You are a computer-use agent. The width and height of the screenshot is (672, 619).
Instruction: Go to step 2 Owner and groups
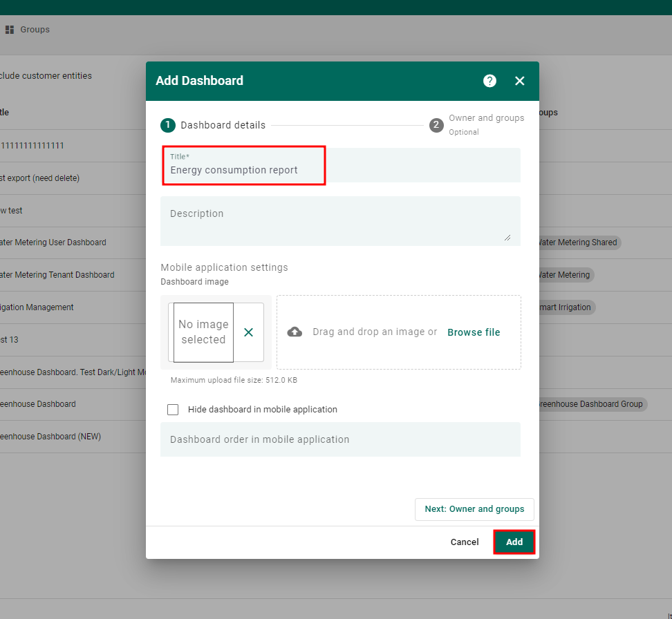436,125
